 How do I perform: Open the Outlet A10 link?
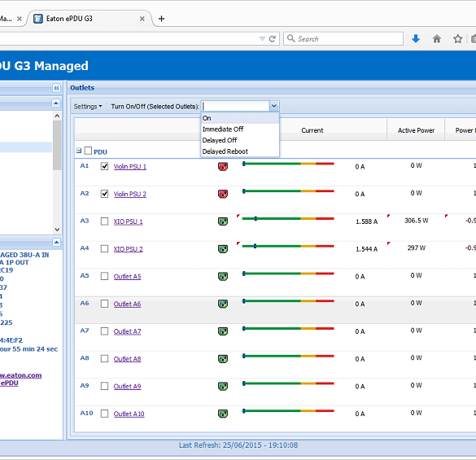[x=129, y=414]
